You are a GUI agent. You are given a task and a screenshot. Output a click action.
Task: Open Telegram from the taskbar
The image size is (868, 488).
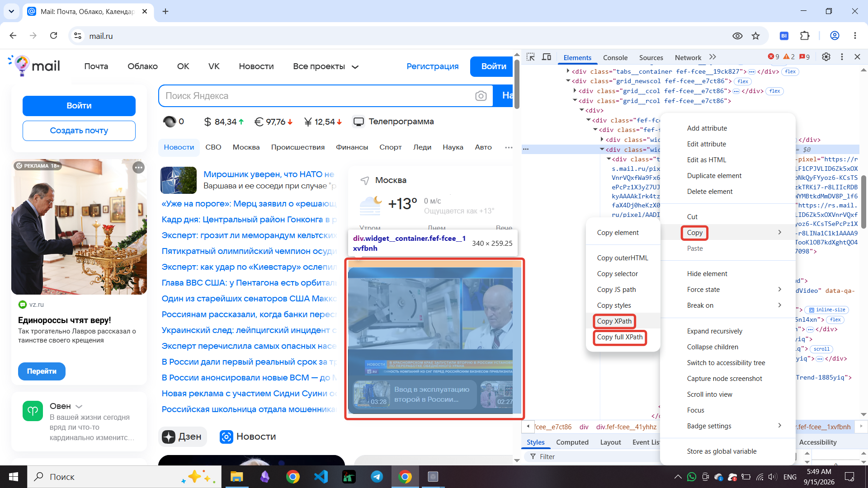pos(377,477)
